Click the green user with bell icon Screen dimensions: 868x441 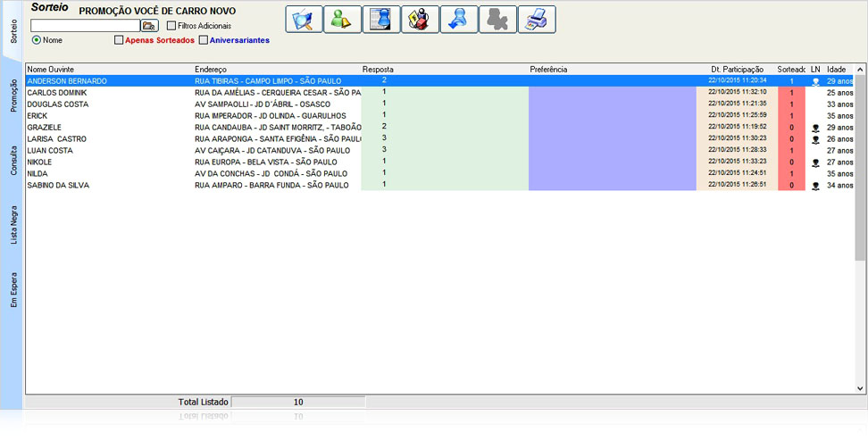pos(343,20)
